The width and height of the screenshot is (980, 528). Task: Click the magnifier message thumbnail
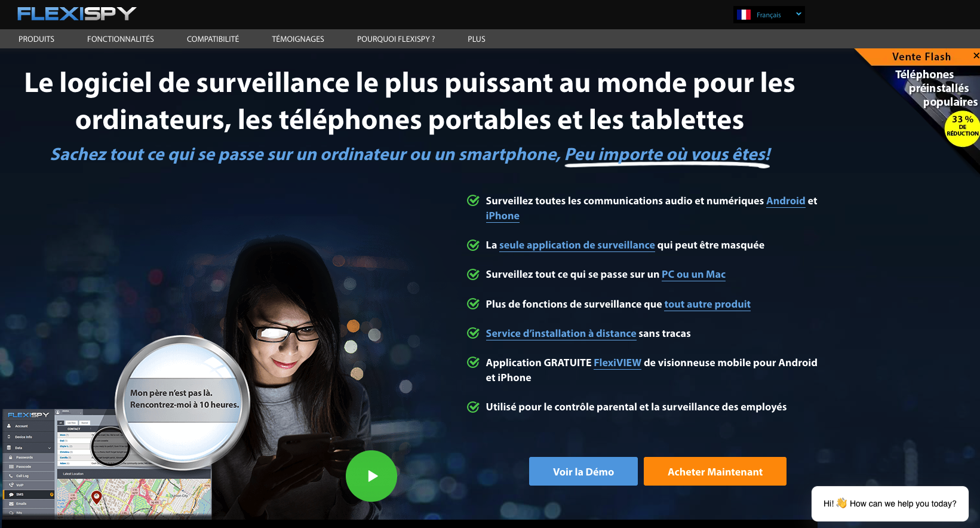pos(183,400)
